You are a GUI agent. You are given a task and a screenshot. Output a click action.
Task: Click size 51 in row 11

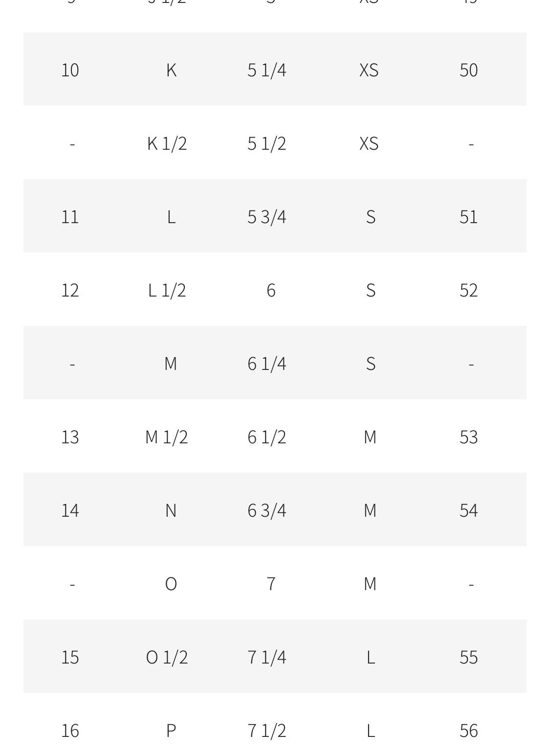[x=468, y=217]
